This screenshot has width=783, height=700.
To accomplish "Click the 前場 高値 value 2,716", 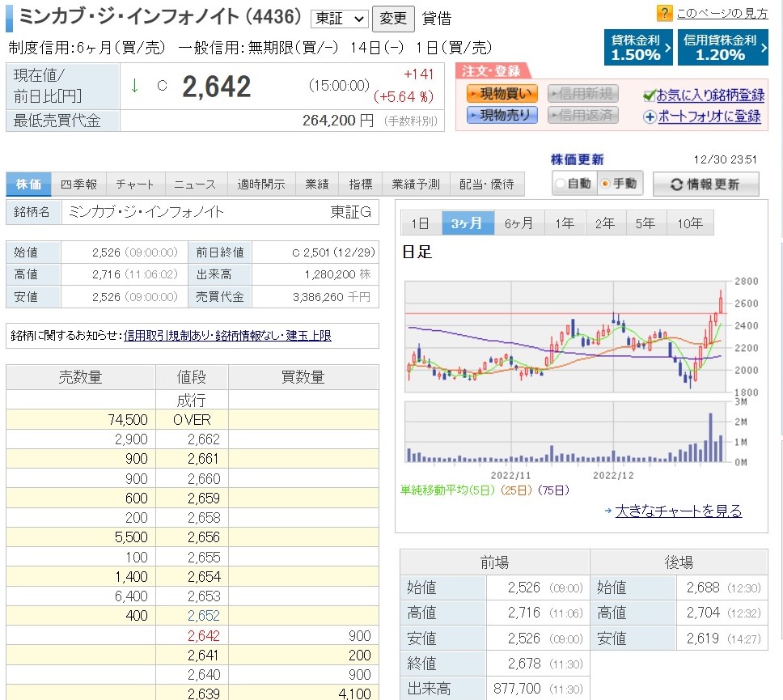I will click(524, 613).
